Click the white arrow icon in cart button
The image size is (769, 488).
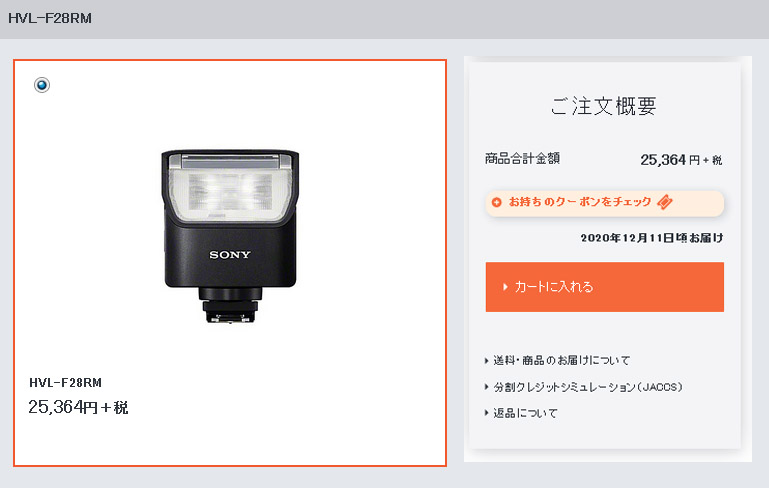click(505, 287)
